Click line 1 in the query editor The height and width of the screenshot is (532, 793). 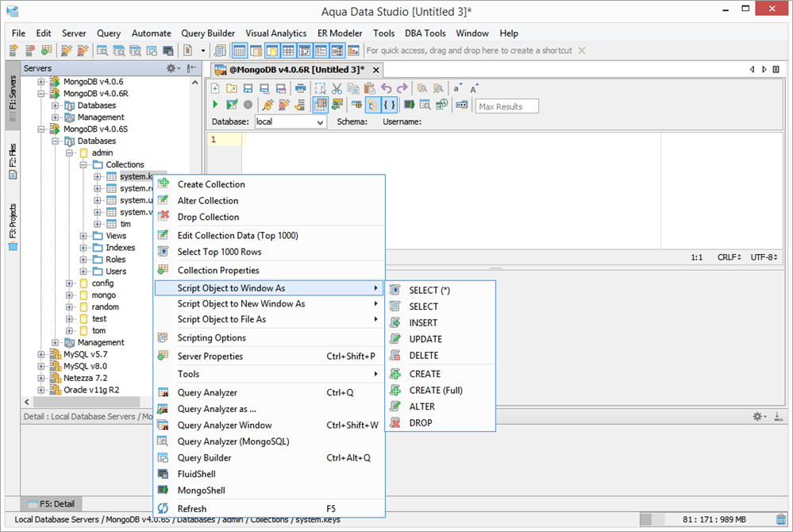[x=450, y=140]
